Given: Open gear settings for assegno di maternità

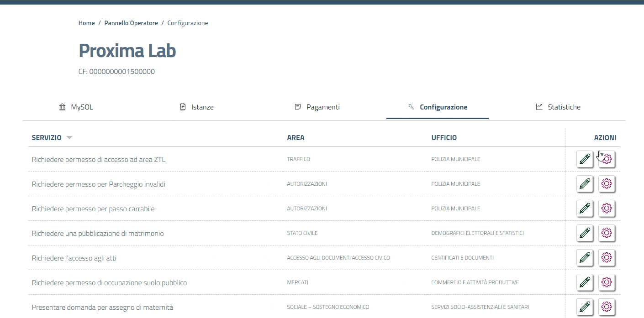Looking at the screenshot, I should 607,307.
